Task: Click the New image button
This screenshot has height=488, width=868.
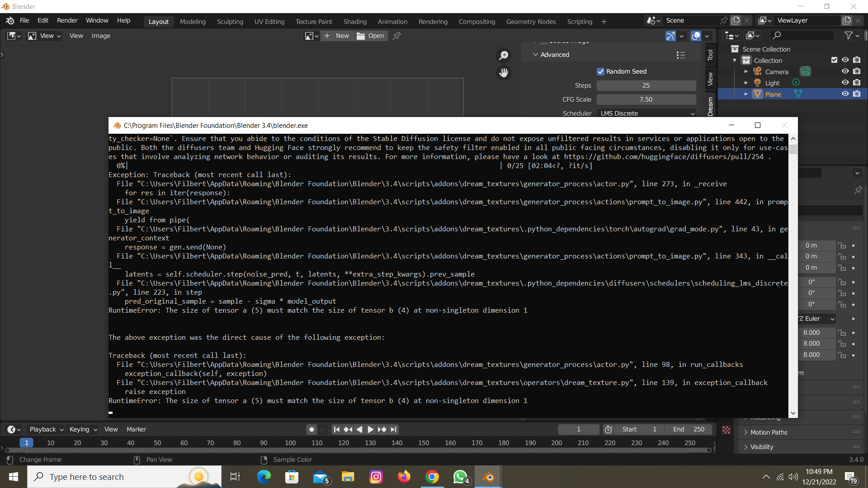Action: [x=337, y=36]
